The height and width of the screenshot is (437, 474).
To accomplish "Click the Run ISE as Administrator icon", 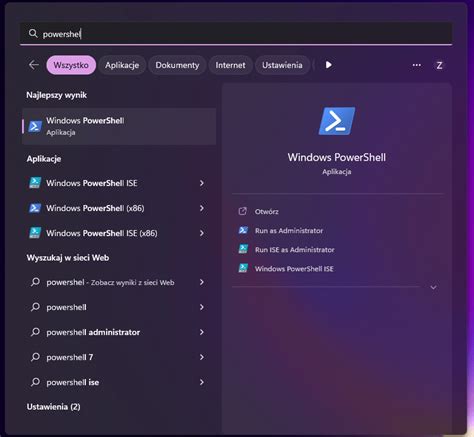I will pyautogui.click(x=243, y=249).
